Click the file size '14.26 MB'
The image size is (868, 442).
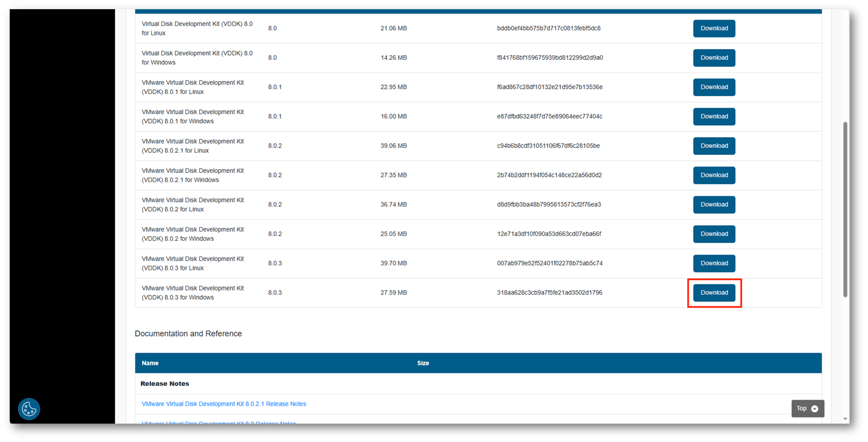pos(394,58)
